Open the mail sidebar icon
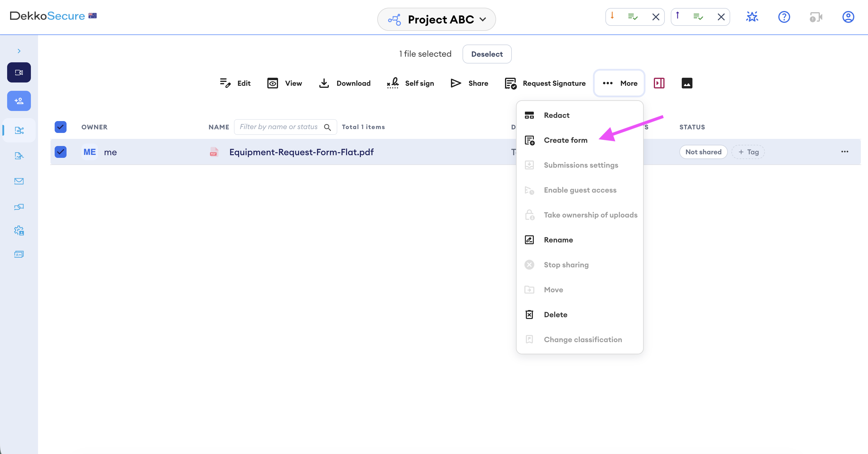Viewport: 868px width, 454px height. [19, 181]
